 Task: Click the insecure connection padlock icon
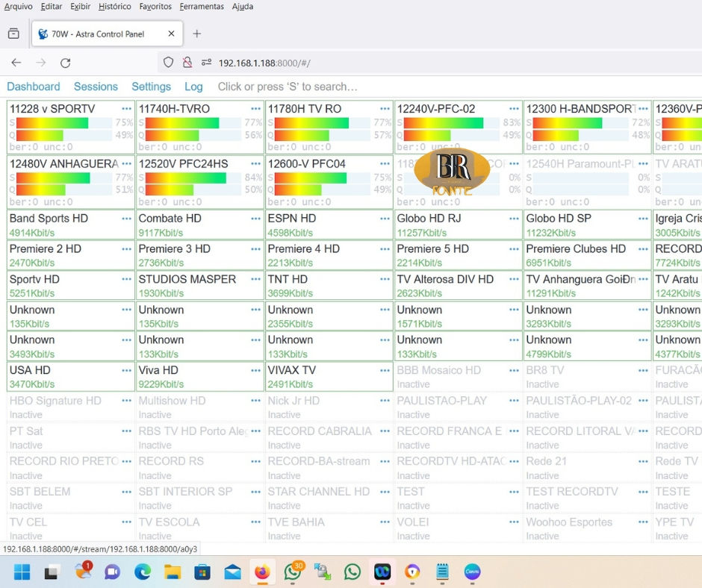point(187,62)
